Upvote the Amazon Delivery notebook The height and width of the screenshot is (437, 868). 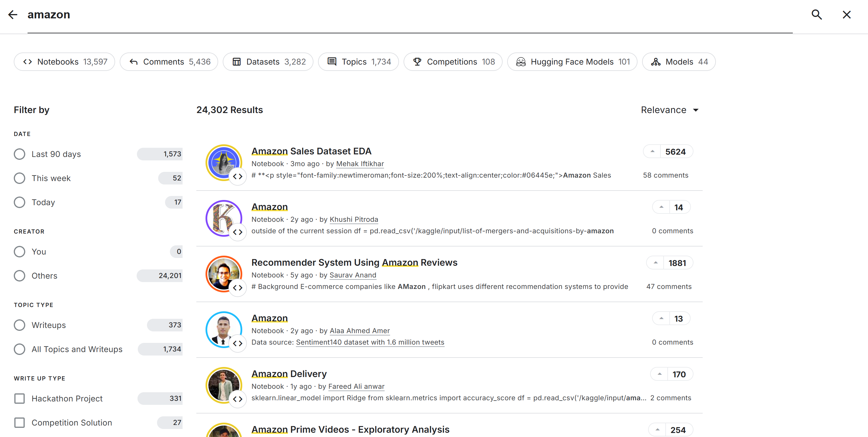(659, 374)
